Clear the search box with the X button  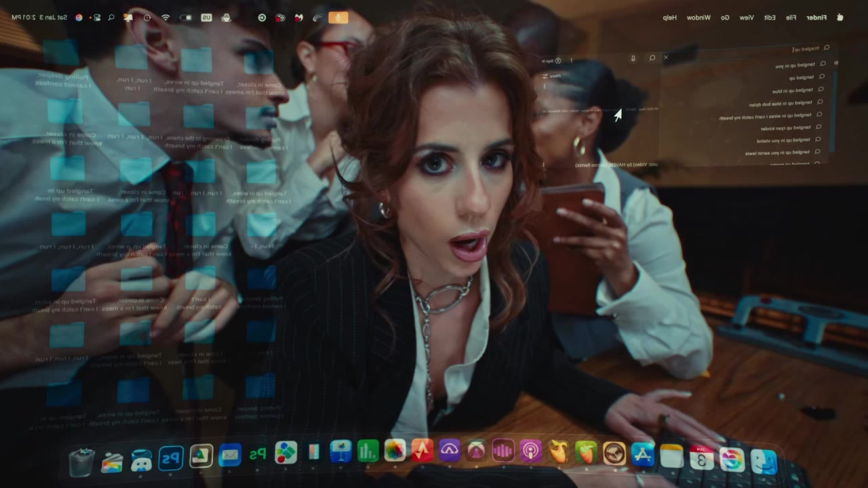pyautogui.click(x=666, y=58)
